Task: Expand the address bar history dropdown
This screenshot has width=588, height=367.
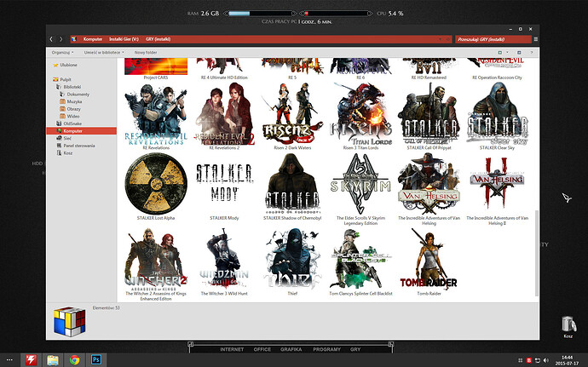Action: click(440, 39)
